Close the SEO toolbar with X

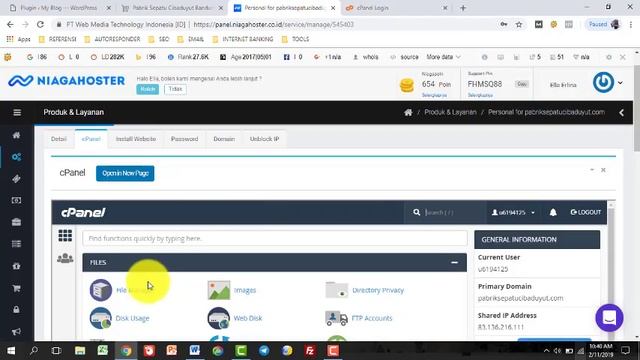coord(623,57)
